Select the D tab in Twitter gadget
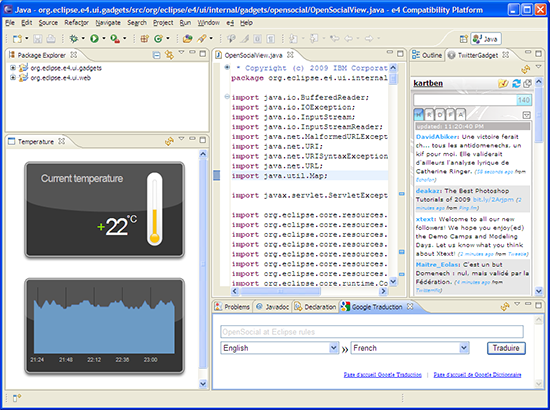 point(440,114)
